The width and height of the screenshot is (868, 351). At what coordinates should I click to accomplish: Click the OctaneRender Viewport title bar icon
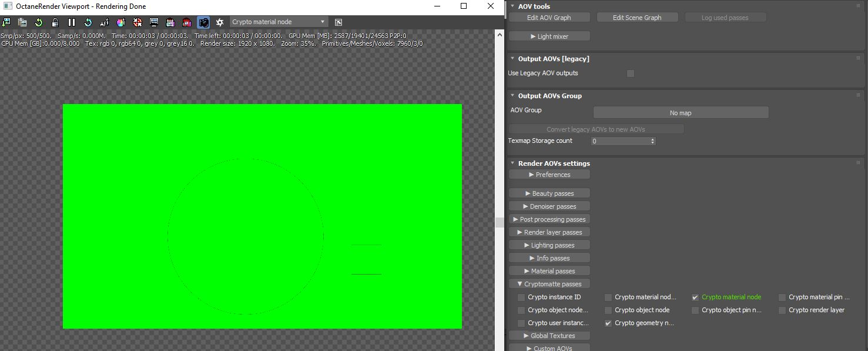pyautogui.click(x=7, y=6)
